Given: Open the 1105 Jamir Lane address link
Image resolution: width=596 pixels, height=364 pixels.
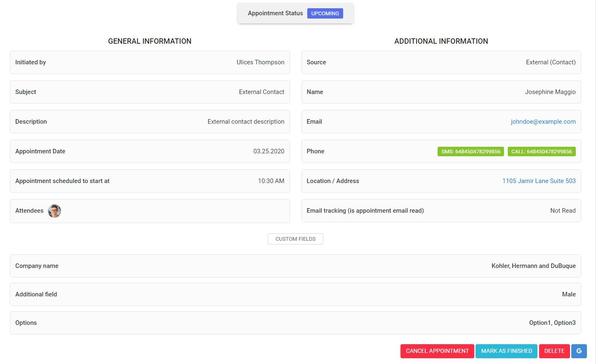Looking at the screenshot, I should (x=539, y=181).
